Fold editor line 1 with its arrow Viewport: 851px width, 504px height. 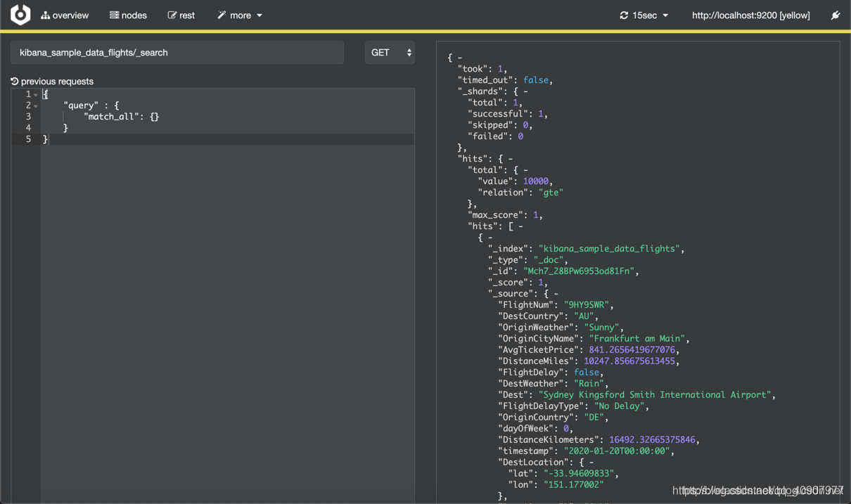[36, 95]
